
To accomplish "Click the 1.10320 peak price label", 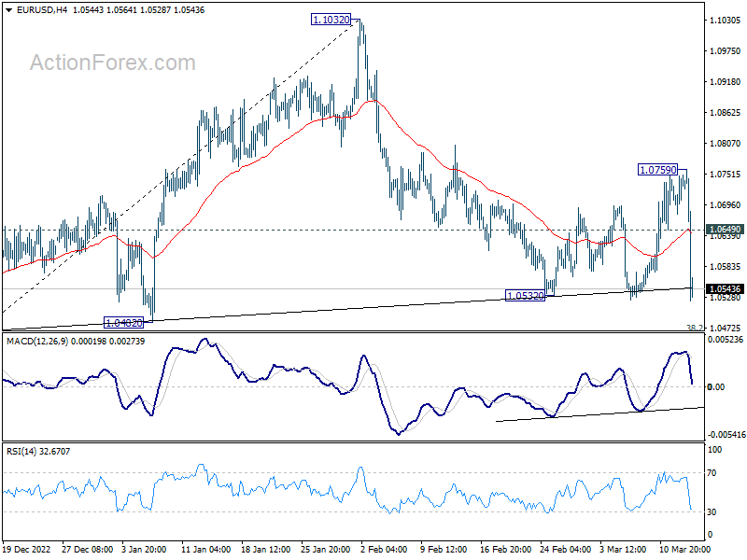I will [x=331, y=20].
